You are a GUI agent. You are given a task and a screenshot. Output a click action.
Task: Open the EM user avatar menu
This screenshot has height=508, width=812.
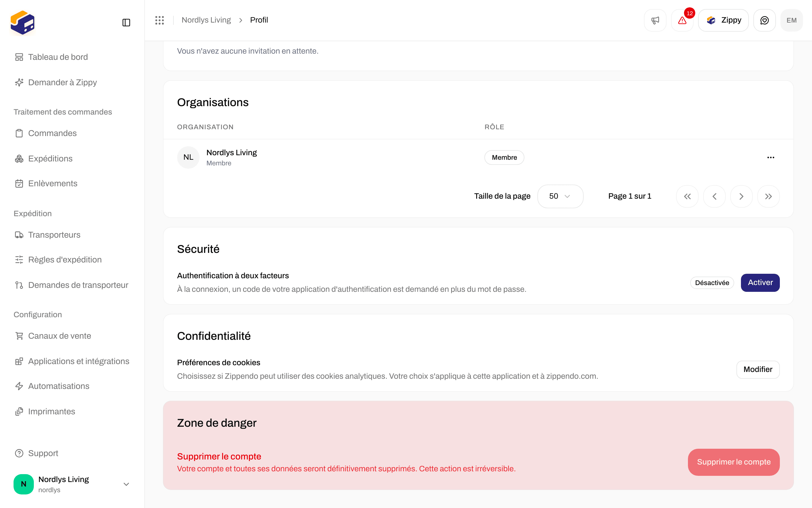point(791,20)
